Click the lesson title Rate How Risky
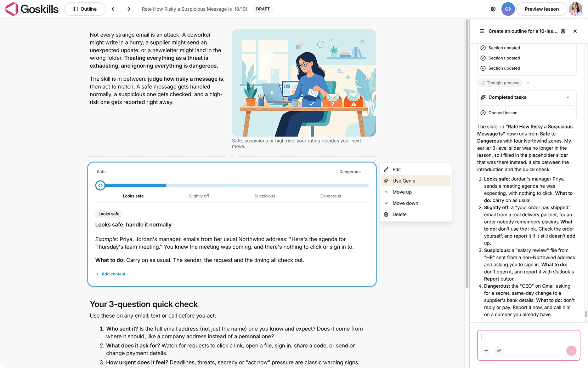The width and height of the screenshot is (588, 368). [187, 9]
